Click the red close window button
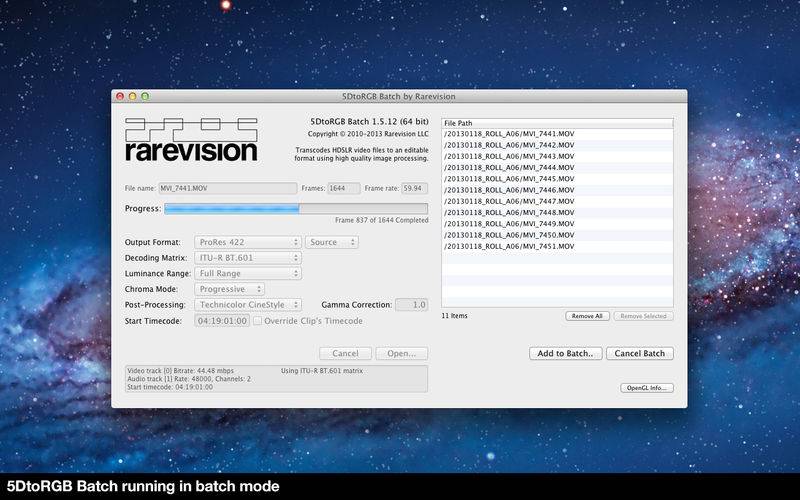The image size is (800, 500). [120, 96]
